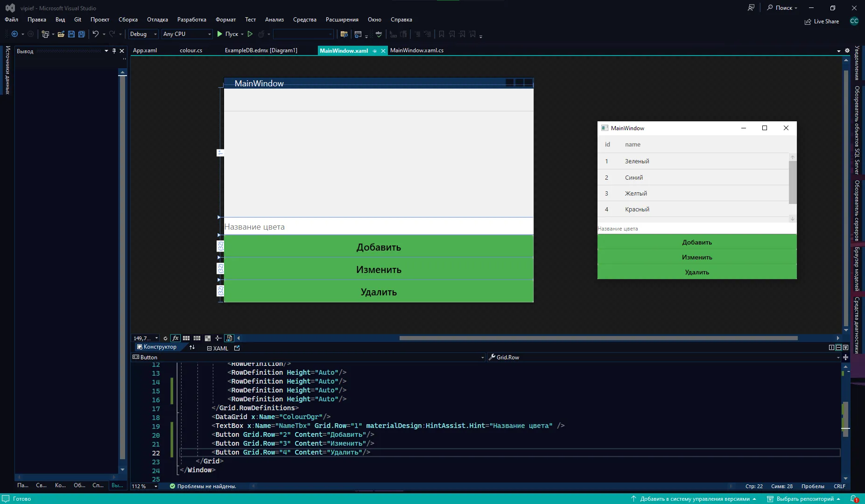This screenshot has height=504, width=865.
Task: Open the Button element selector dropdown
Action: [x=309, y=357]
